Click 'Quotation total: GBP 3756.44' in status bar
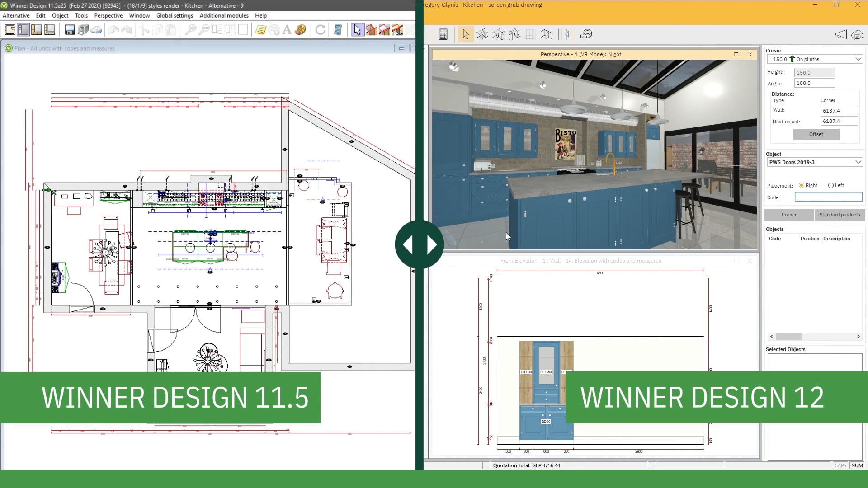 tap(526, 465)
